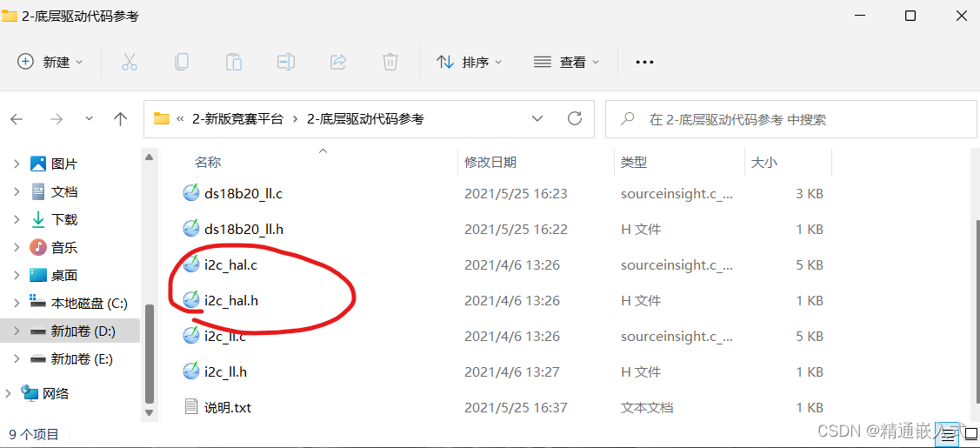Expand the 图片 tree node

click(x=17, y=164)
